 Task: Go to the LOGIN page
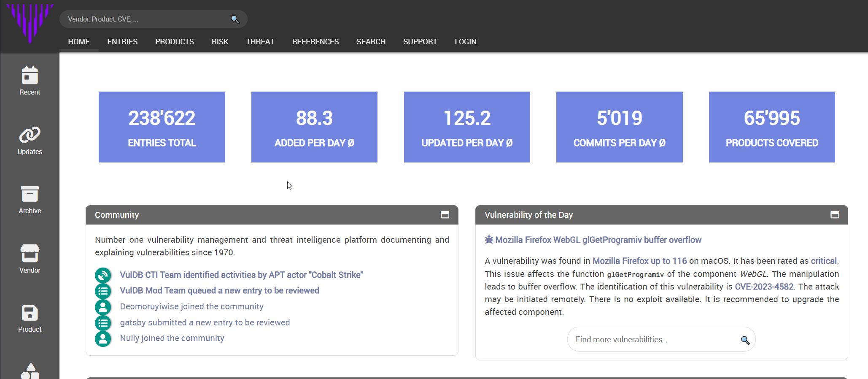(x=465, y=42)
